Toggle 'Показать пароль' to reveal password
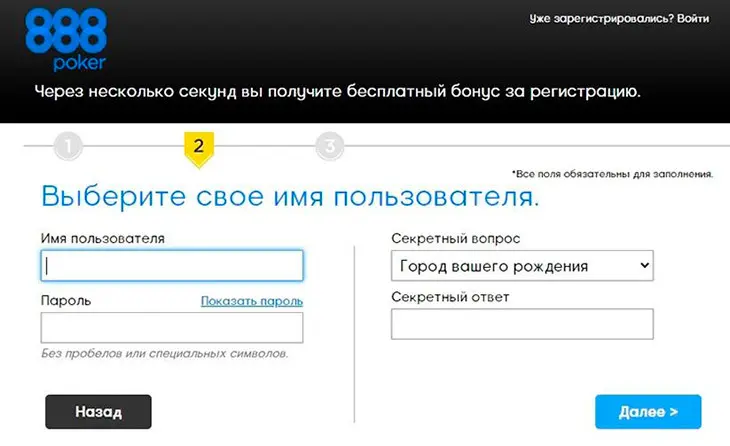Viewport: 730px width, 446px height. coord(251,301)
